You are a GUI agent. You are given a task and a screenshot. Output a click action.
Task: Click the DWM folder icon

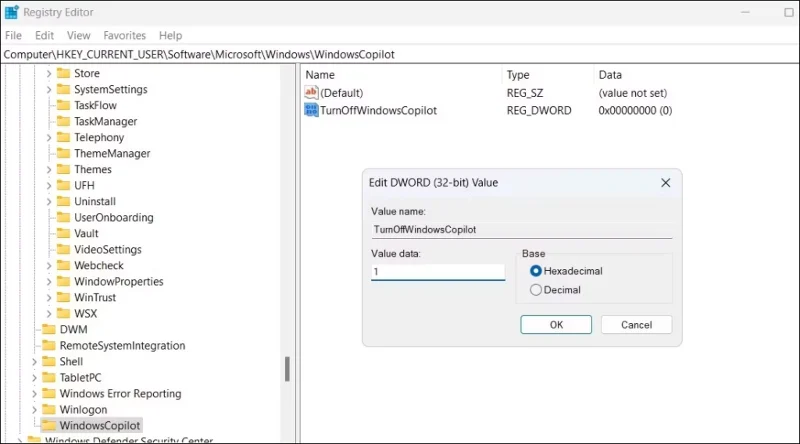[48, 329]
